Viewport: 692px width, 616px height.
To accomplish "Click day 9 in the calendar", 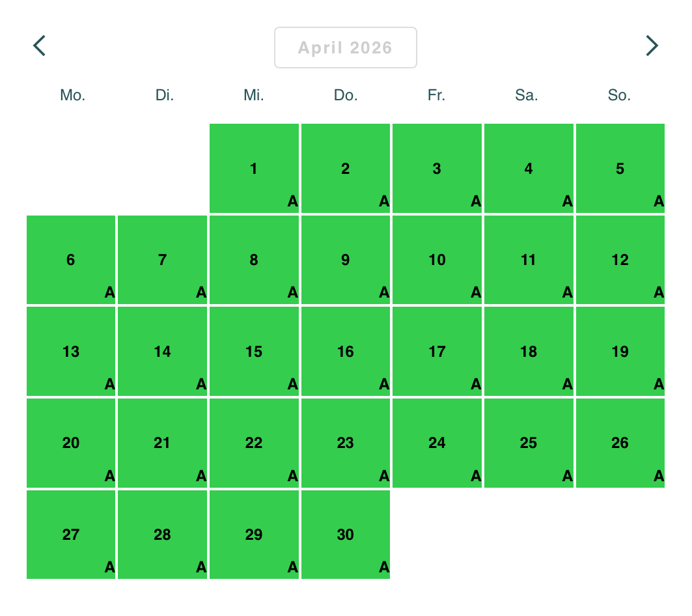I will click(345, 260).
